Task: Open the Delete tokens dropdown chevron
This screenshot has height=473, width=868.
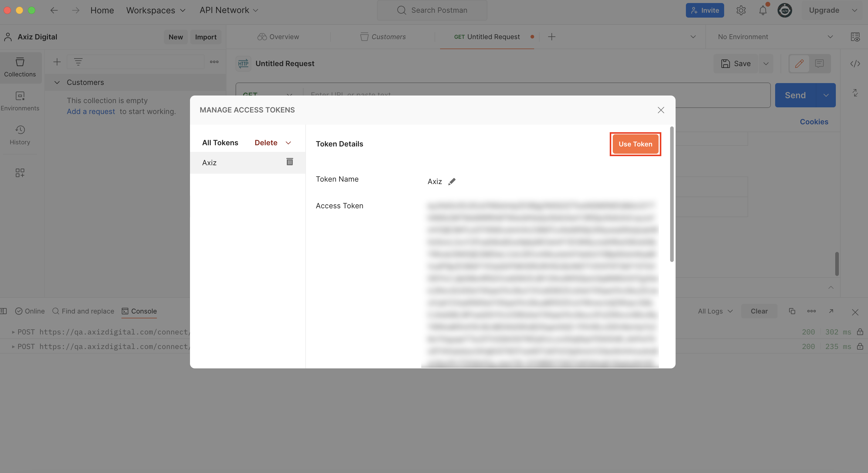Action: (288, 143)
